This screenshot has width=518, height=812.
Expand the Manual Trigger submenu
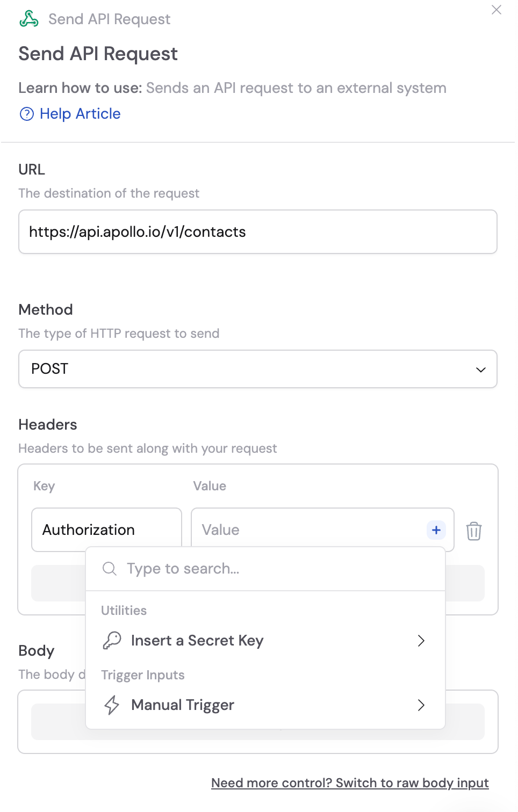(x=421, y=705)
